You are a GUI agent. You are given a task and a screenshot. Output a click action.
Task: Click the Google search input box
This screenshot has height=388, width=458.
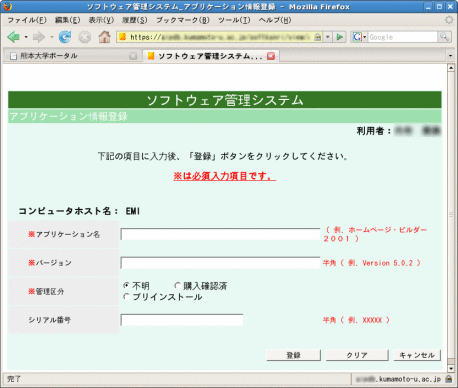click(403, 37)
